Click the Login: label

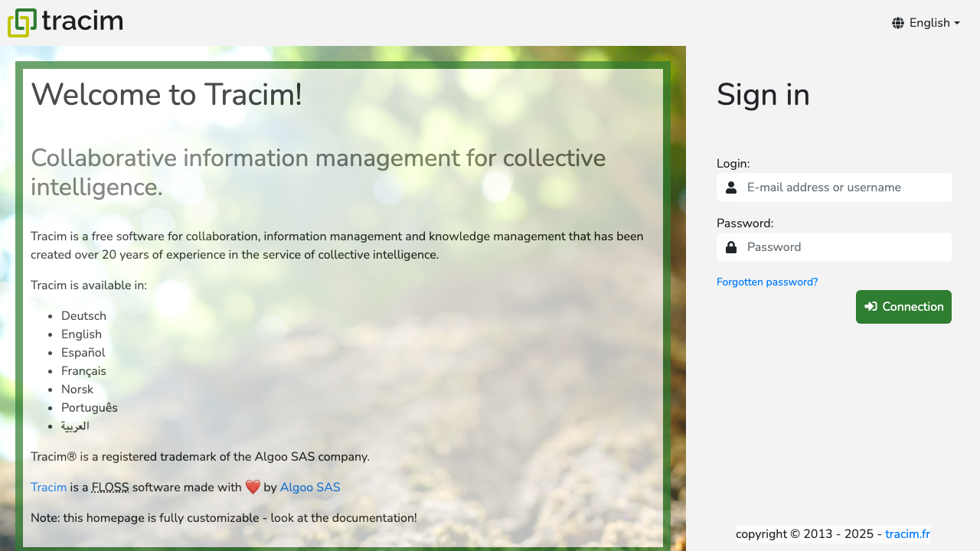click(x=733, y=164)
